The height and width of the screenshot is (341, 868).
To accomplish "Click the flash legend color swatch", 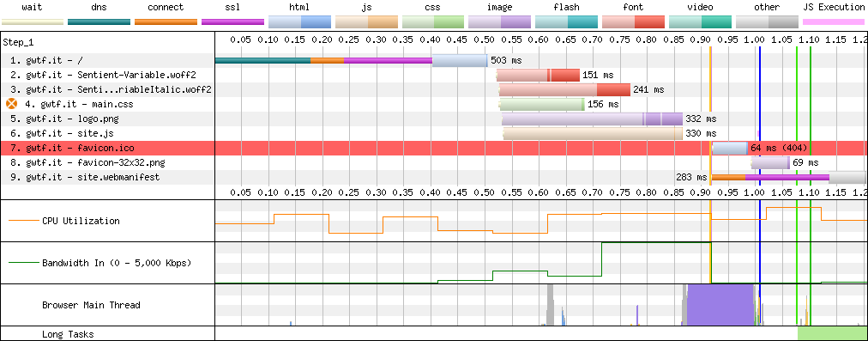I will click(567, 22).
